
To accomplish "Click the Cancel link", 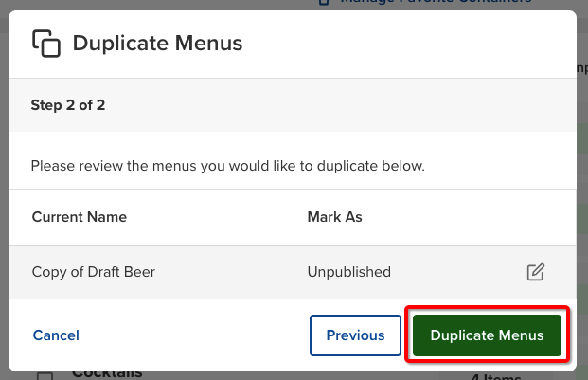I will coord(56,335).
